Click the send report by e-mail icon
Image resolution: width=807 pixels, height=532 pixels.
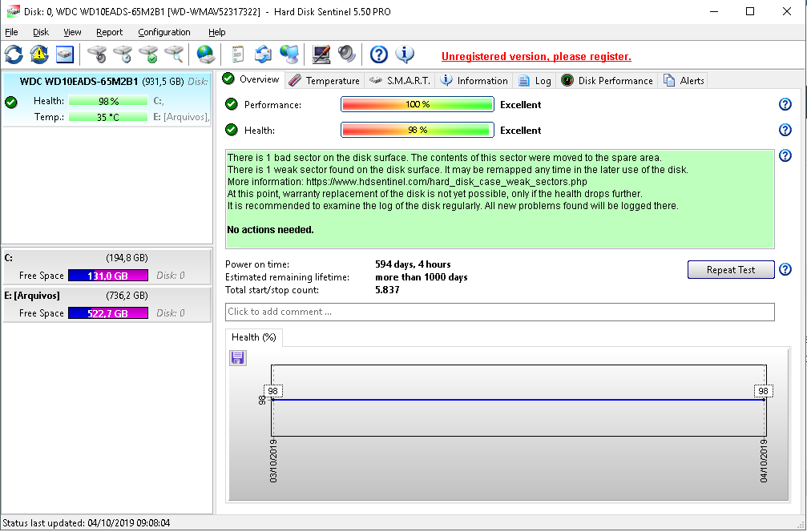click(x=263, y=54)
